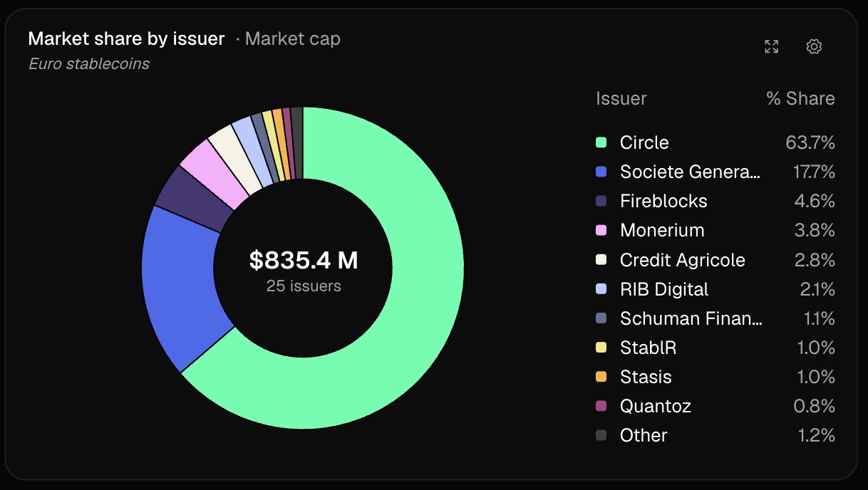Click the 2.8% share value
The image size is (868, 490).
(815, 260)
